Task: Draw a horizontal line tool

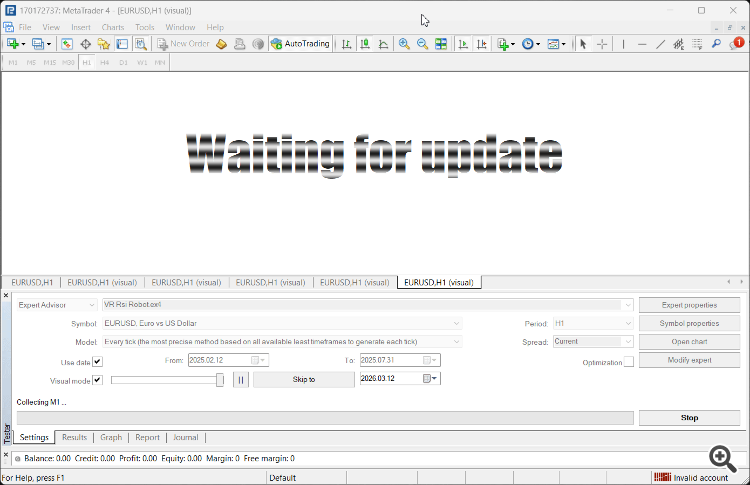Action: [x=642, y=44]
